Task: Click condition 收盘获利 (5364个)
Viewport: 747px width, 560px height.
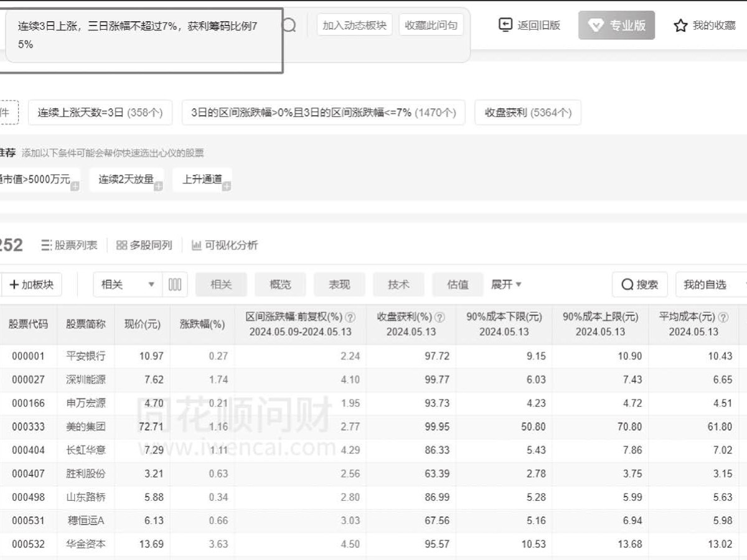Action: [x=528, y=113]
